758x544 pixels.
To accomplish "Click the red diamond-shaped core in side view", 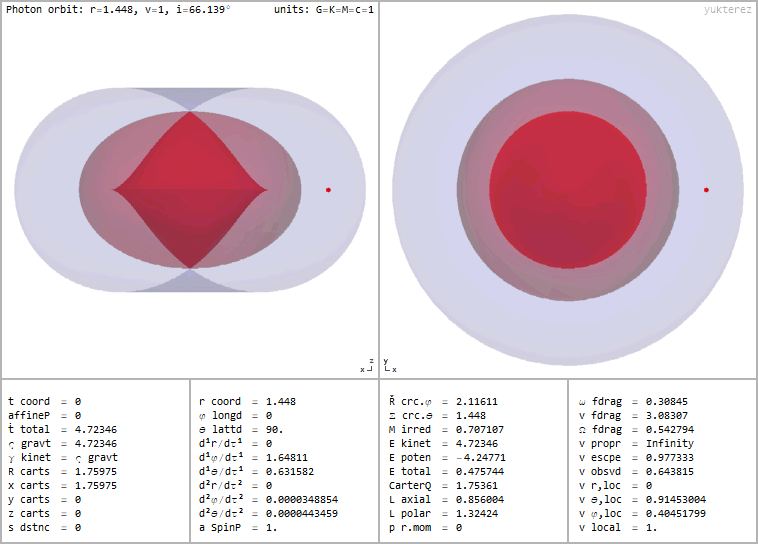I will pos(190,189).
